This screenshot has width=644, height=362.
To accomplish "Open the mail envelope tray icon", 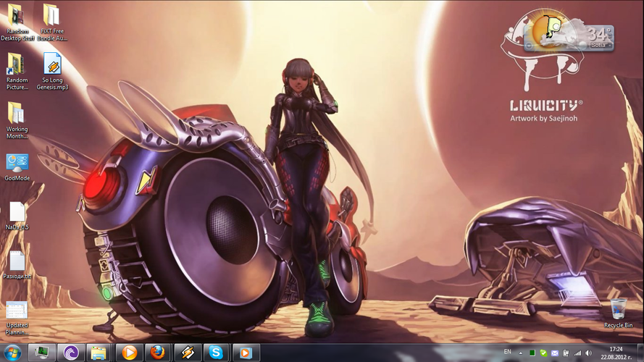I will (x=555, y=353).
